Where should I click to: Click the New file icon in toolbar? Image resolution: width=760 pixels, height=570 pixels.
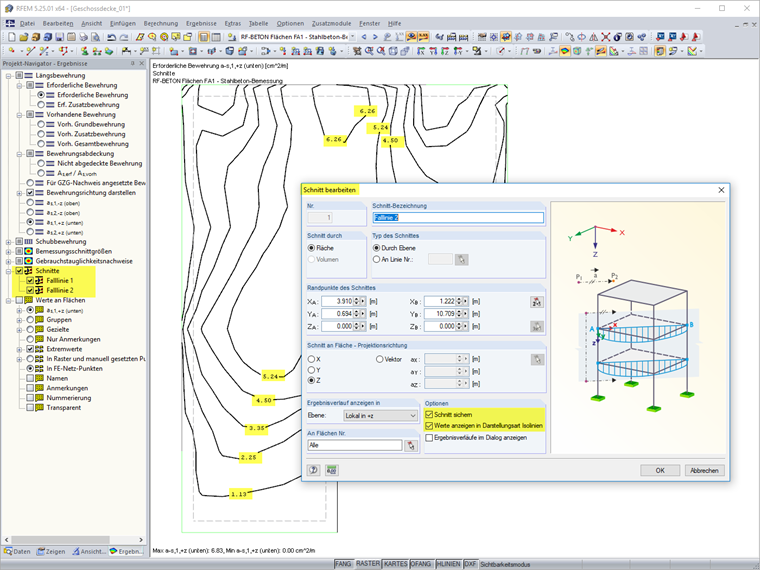tap(12, 37)
